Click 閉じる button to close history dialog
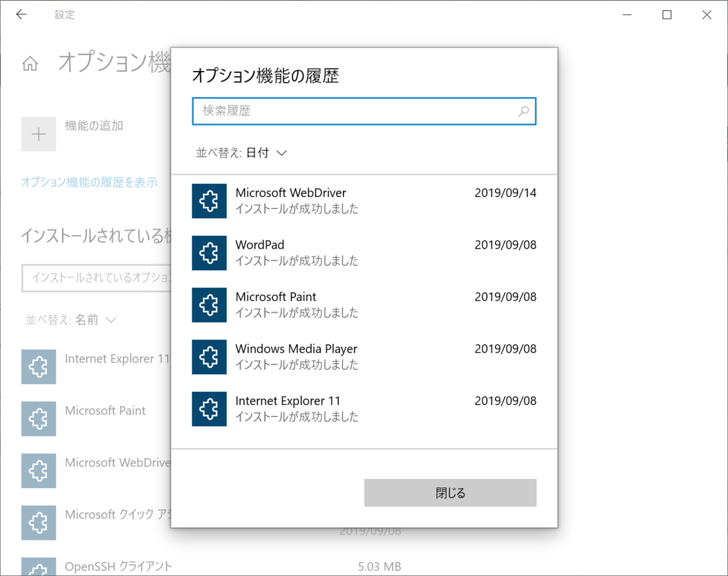Image resolution: width=728 pixels, height=576 pixels. 450,493
